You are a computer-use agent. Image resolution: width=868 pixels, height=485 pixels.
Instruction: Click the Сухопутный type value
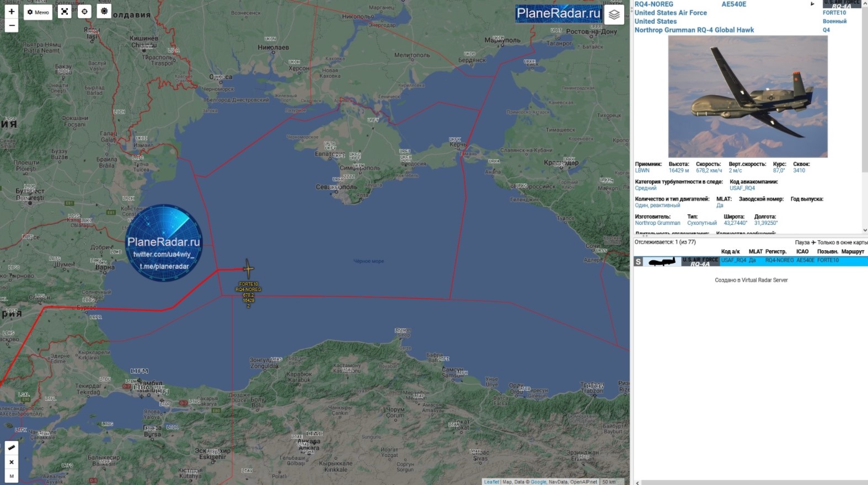[x=702, y=223]
